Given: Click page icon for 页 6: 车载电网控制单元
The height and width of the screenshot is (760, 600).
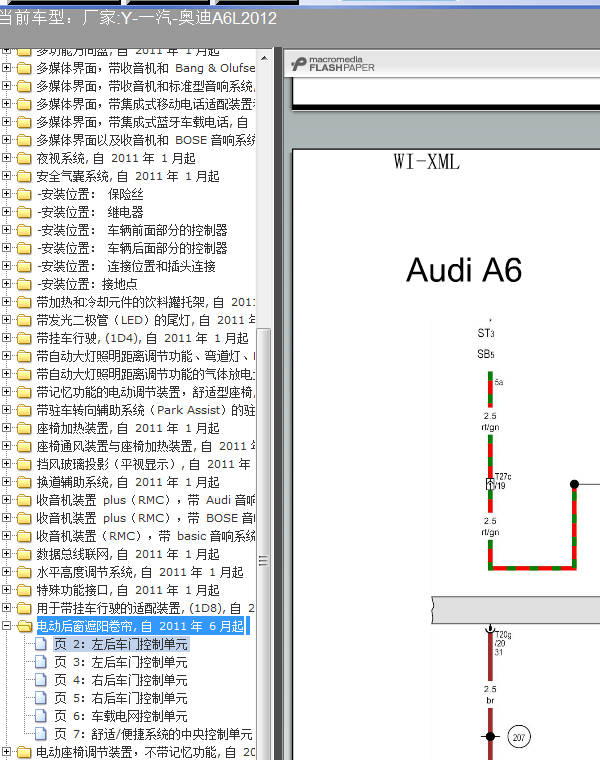Looking at the screenshot, I should 41,716.
